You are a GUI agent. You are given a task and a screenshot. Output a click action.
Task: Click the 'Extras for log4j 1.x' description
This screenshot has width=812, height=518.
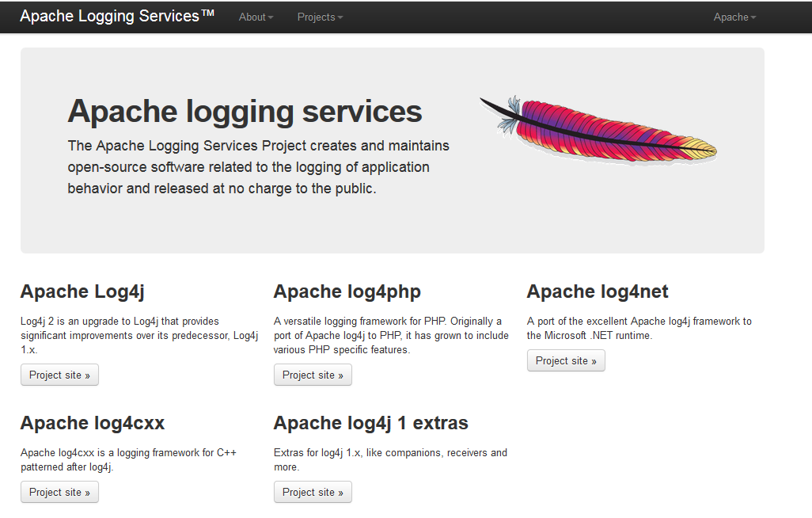(390, 460)
